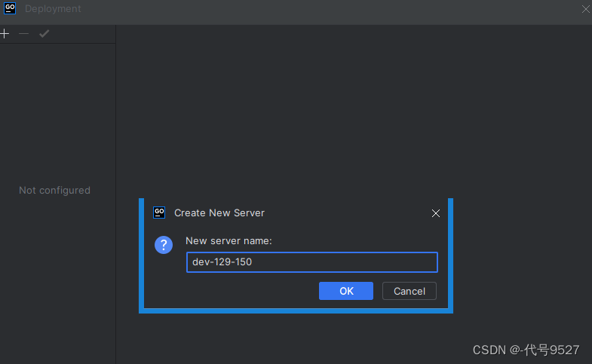Click empty toolbar area beside checkmark icon
The image size is (592, 364).
tap(83, 34)
